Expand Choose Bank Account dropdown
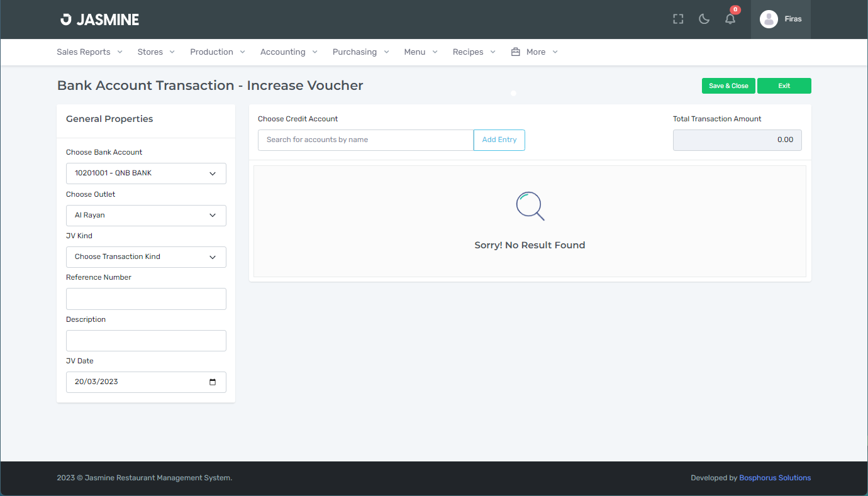 146,174
